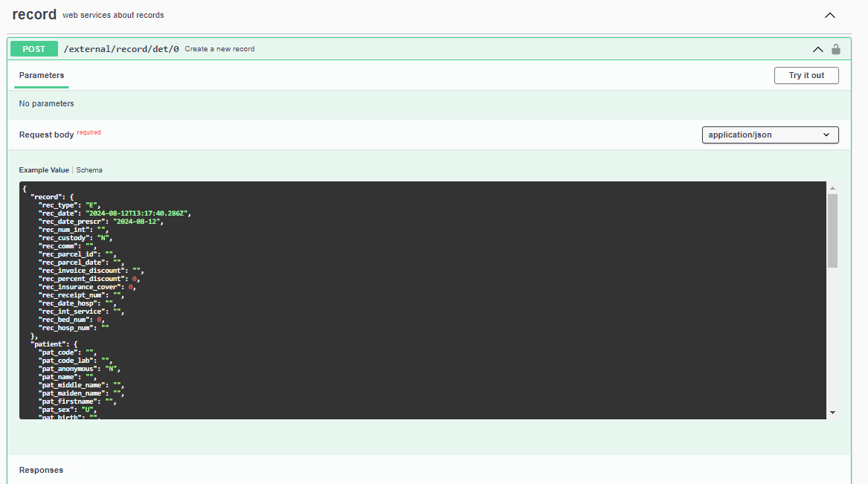Click inside the JSON request body example
The width and height of the screenshot is (868, 484).
click(372, 297)
